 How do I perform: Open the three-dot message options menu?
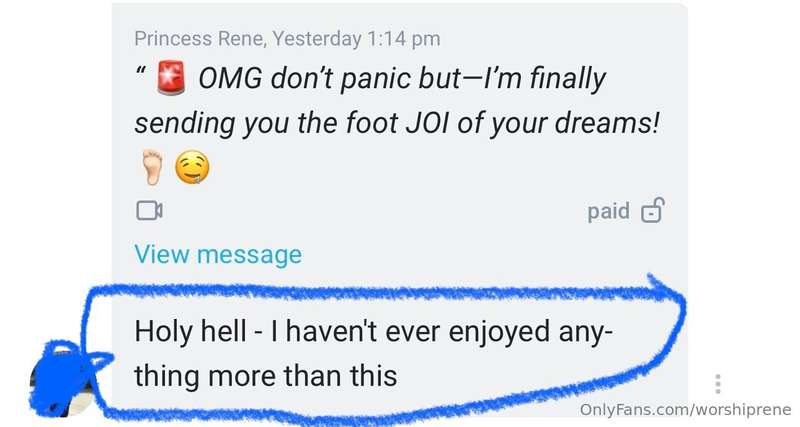click(x=718, y=384)
